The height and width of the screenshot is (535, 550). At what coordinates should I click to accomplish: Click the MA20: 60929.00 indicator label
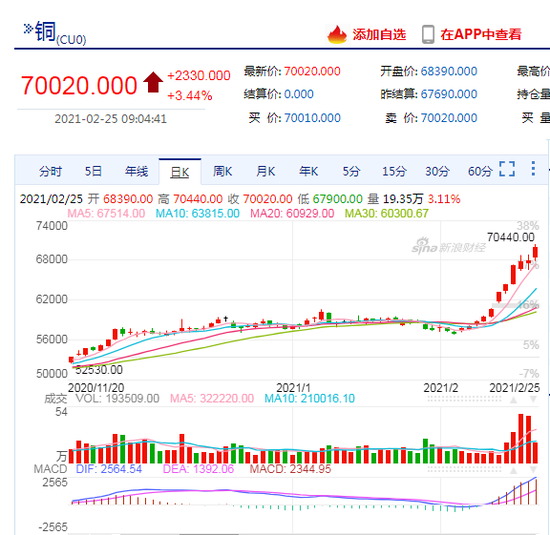point(292,213)
